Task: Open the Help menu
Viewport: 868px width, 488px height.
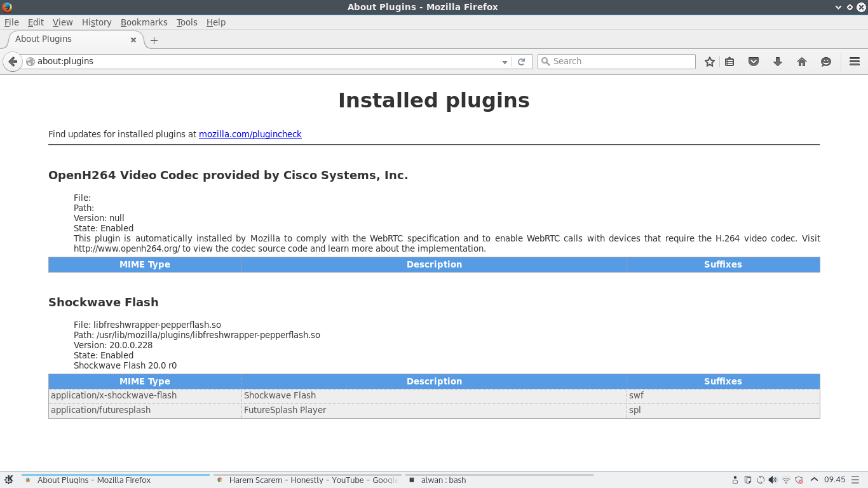Action: click(x=216, y=22)
